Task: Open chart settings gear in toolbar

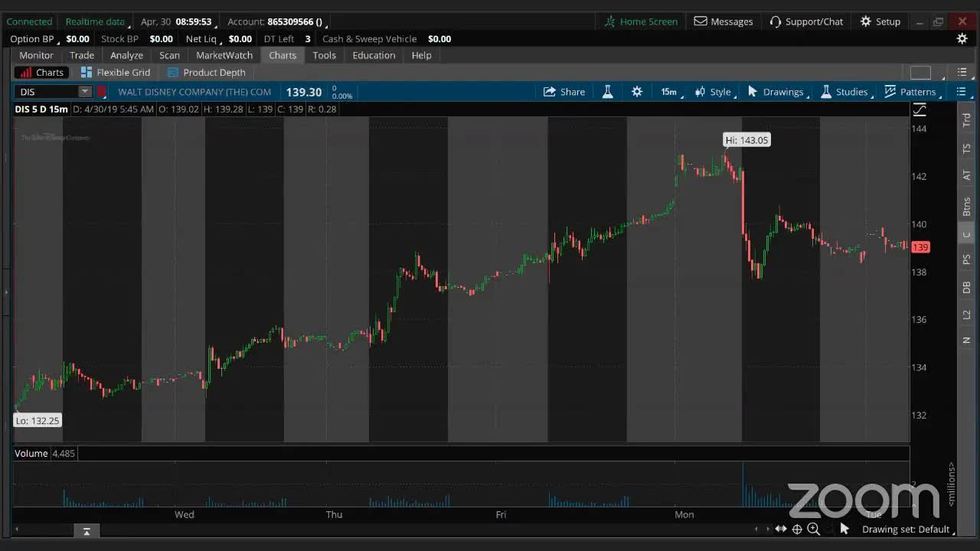Action: point(637,92)
